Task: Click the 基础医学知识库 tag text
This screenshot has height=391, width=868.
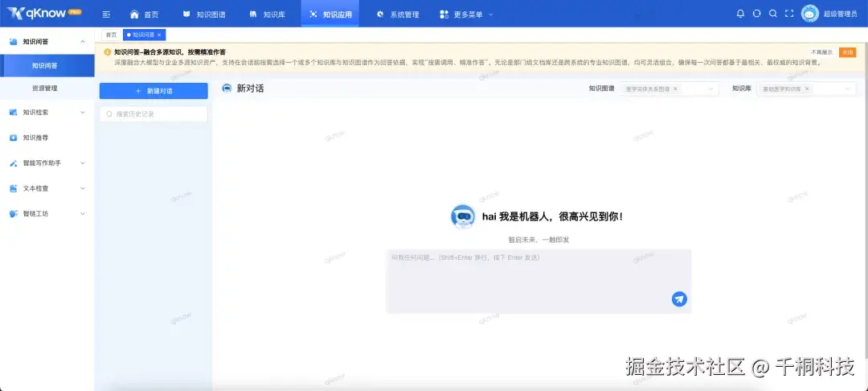Action: tap(782, 88)
